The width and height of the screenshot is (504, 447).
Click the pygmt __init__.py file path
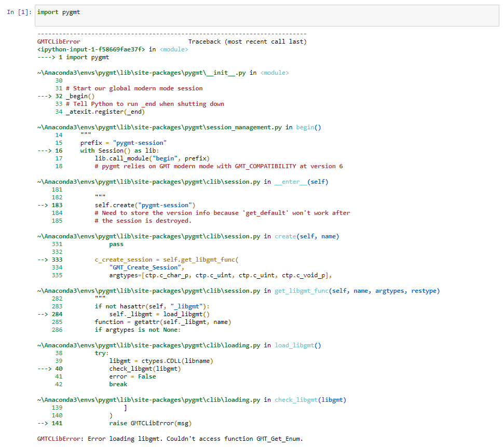pyautogui.click(x=141, y=73)
